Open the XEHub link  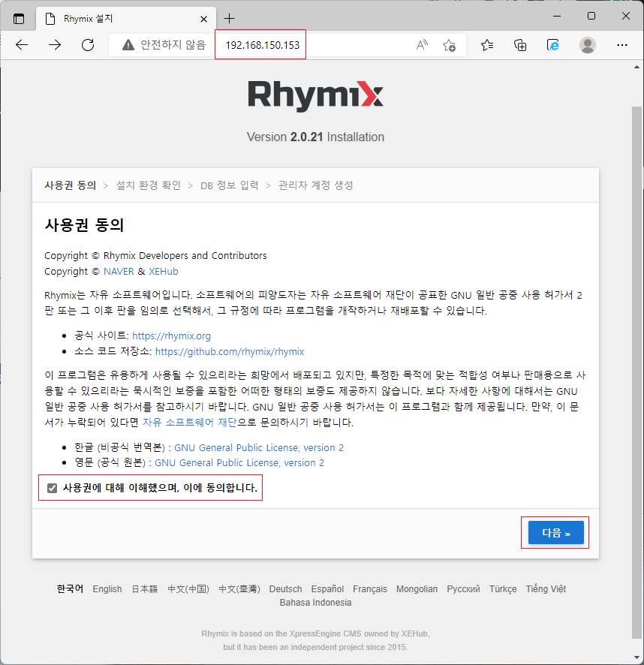pyautogui.click(x=164, y=272)
